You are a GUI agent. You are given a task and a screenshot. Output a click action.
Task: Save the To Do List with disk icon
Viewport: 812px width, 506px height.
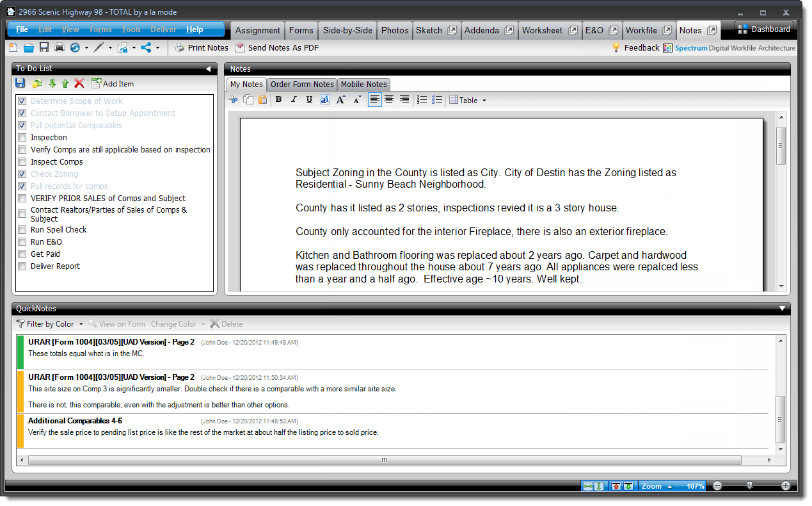pos(20,84)
